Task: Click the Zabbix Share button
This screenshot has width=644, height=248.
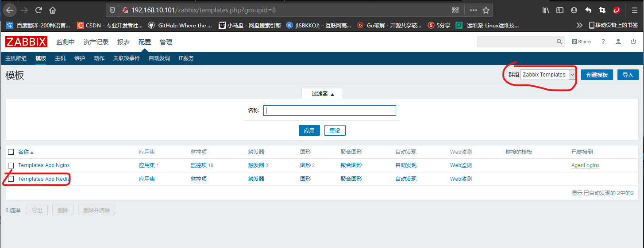Action: coord(581,42)
